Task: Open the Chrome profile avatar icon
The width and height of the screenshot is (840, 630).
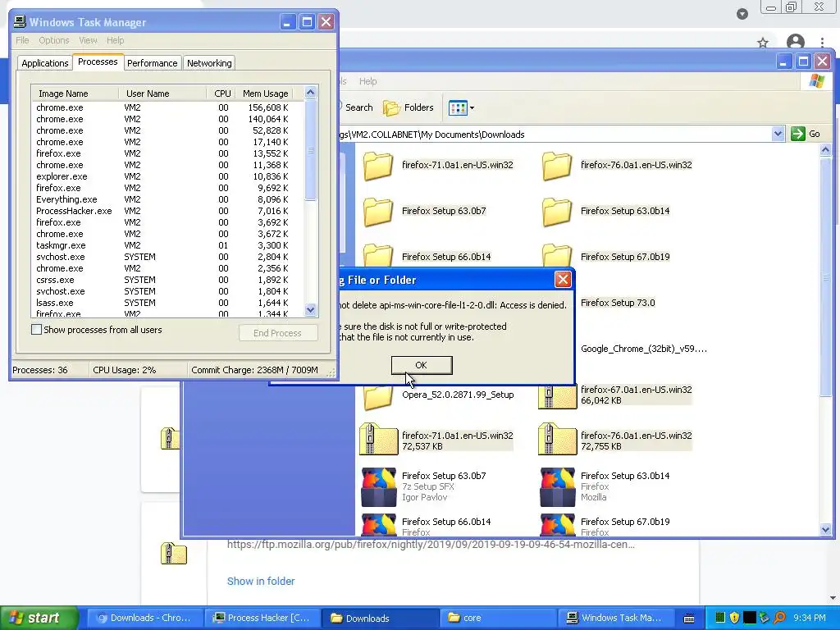Action: 796,43
